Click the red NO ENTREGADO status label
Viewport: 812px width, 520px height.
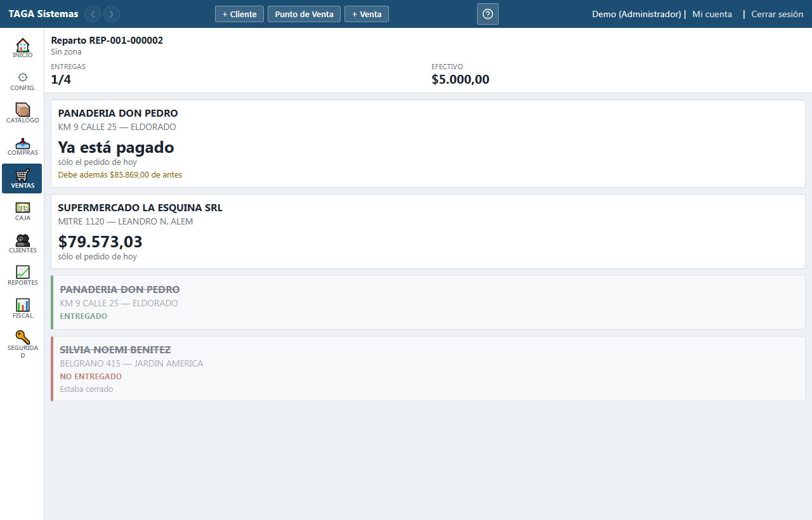[91, 376]
